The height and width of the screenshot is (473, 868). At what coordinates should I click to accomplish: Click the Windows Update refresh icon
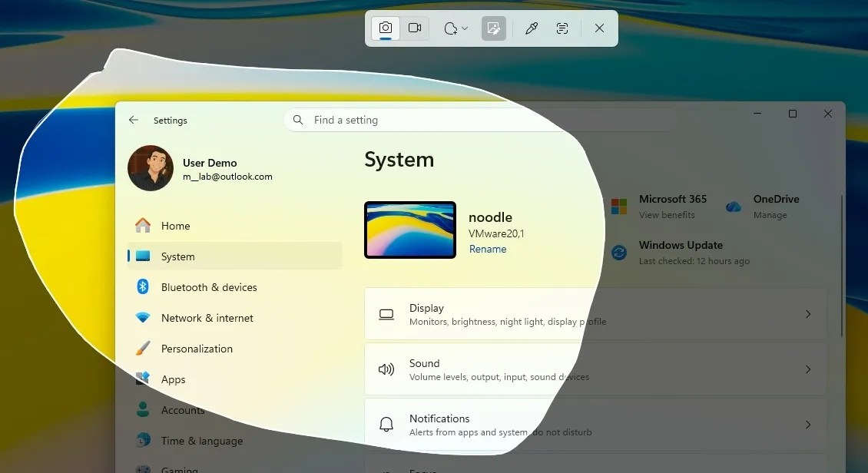[x=619, y=253]
